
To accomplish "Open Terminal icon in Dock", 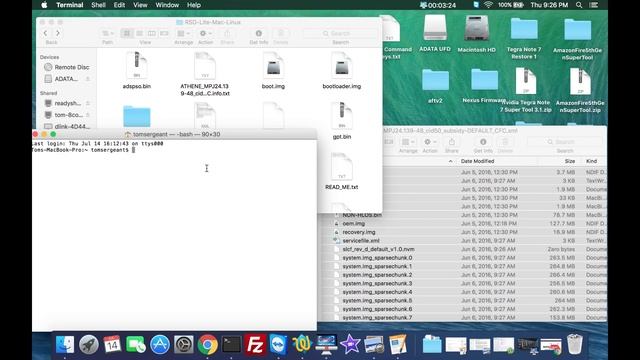I will point(231,344).
